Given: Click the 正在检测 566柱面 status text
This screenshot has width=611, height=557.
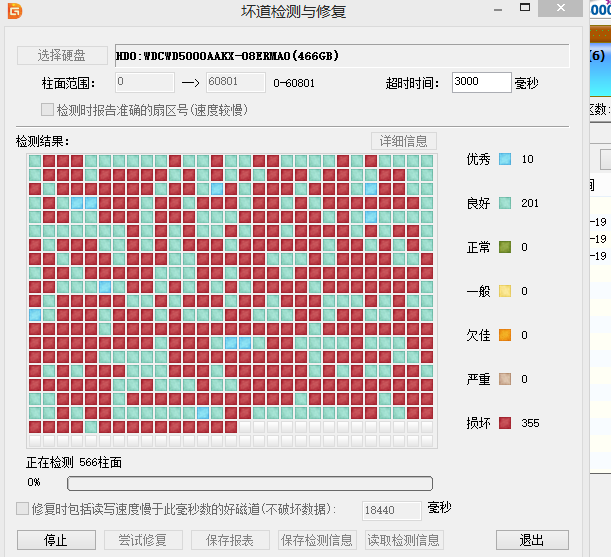Looking at the screenshot, I should 74,463.
